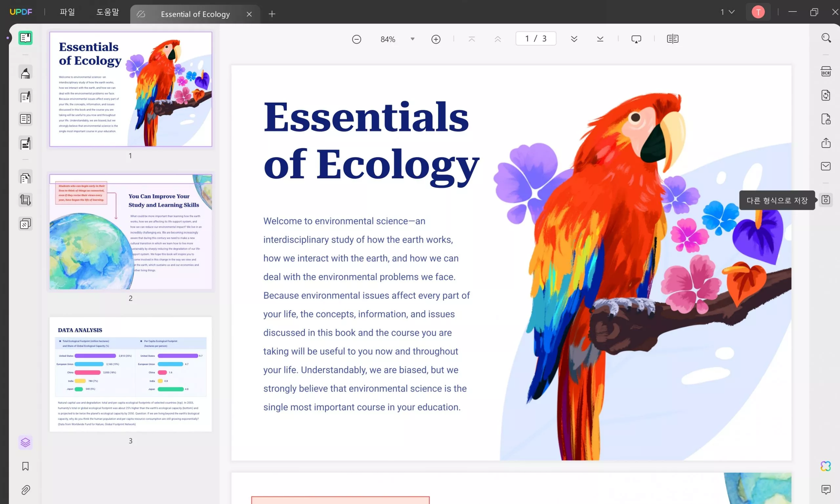Change page display layout icon
The width and height of the screenshot is (840, 504).
tap(673, 39)
